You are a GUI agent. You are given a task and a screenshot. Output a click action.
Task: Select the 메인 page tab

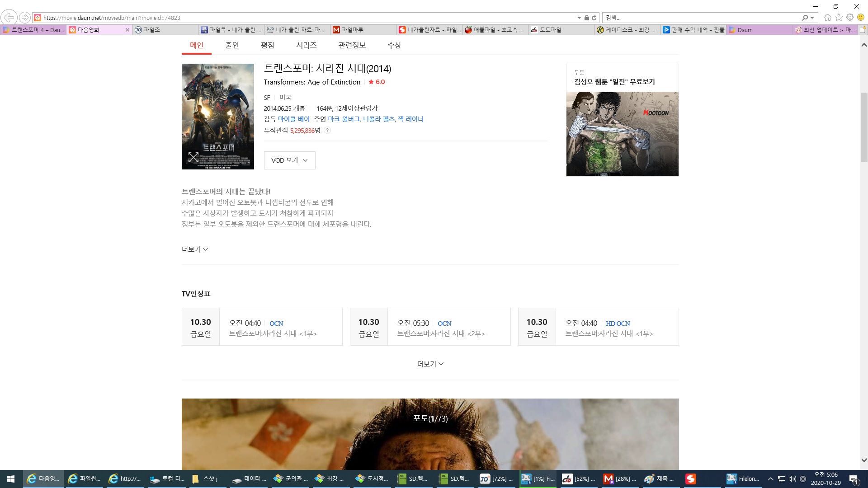point(197,45)
